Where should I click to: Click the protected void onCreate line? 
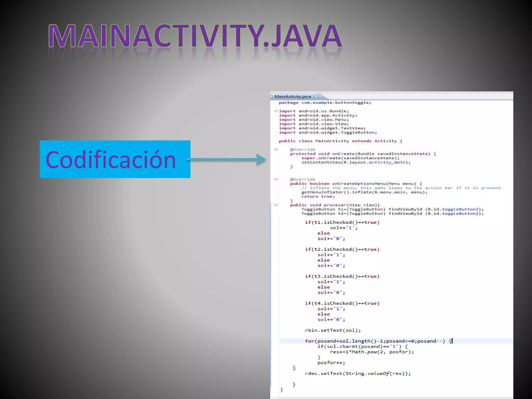tap(363, 154)
